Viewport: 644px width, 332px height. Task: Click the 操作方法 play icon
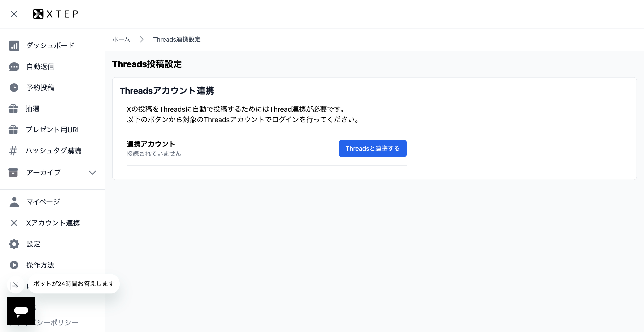tap(14, 265)
